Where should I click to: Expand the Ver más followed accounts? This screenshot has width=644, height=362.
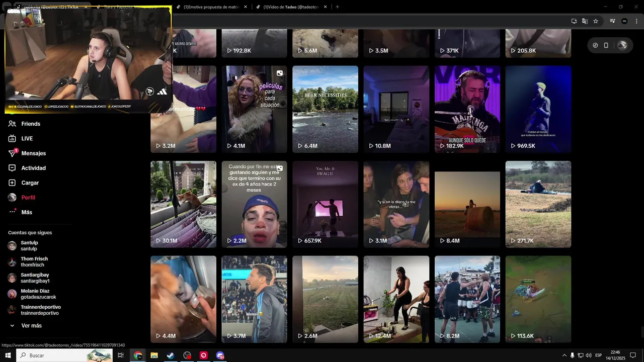pyautogui.click(x=25, y=326)
